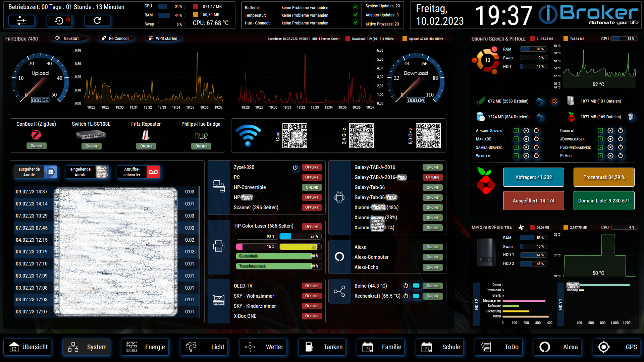Click the yellow toner level bar at 90 %
Screen dimensions: 644x362
(x=300, y=246)
